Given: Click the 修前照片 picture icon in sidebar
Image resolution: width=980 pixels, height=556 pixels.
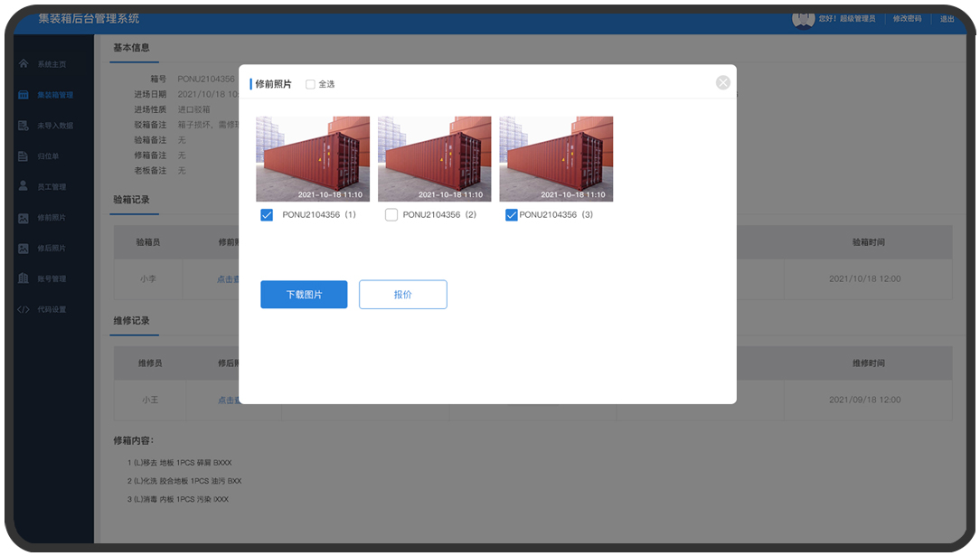Looking at the screenshot, I should pos(24,218).
